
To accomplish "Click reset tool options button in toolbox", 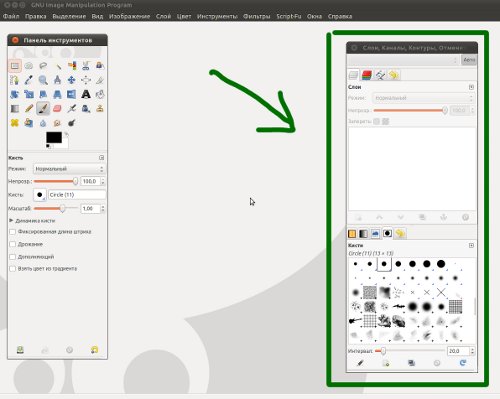I will [x=95, y=350].
